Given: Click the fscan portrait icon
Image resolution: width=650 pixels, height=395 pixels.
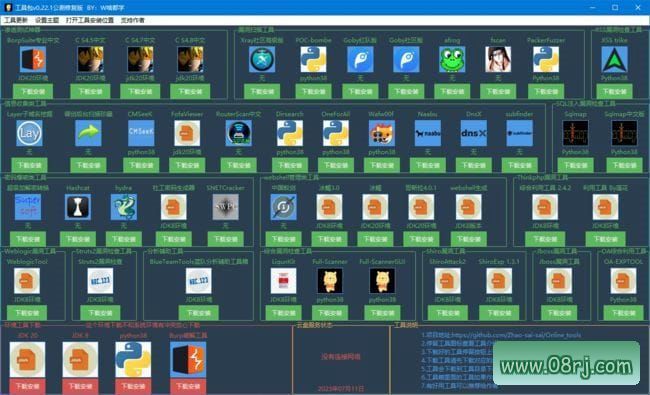Looking at the screenshot, I should point(498,59).
